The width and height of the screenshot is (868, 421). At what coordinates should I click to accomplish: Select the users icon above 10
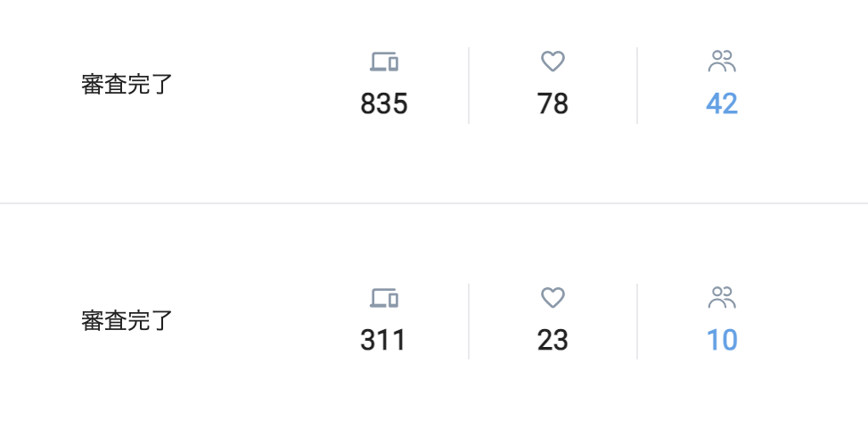[722, 298]
